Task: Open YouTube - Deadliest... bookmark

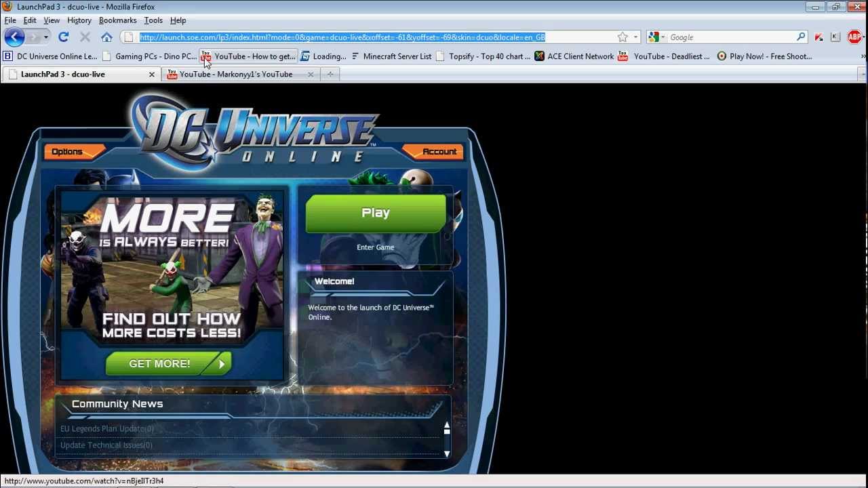Action: (664, 56)
